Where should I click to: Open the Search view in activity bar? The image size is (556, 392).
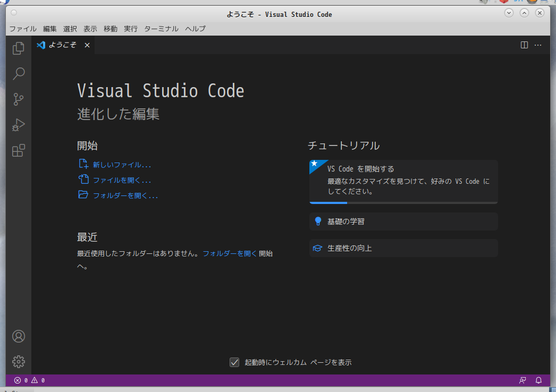[x=19, y=74]
